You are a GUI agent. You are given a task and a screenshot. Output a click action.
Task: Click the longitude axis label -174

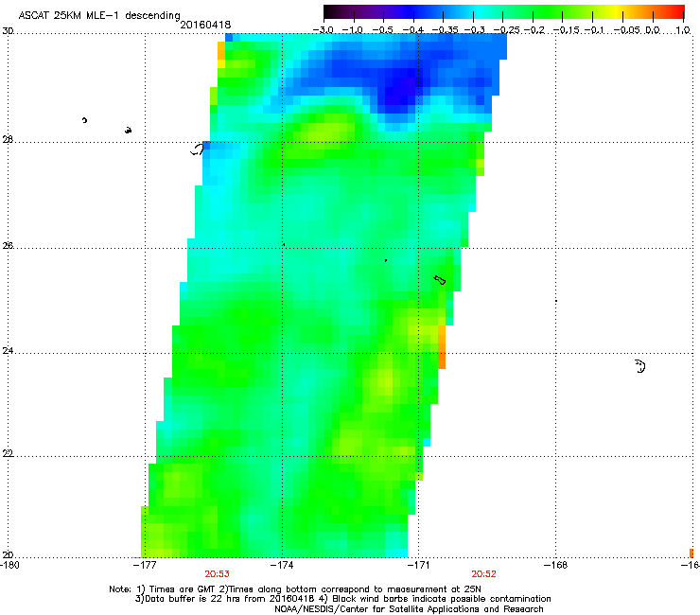[x=282, y=565]
